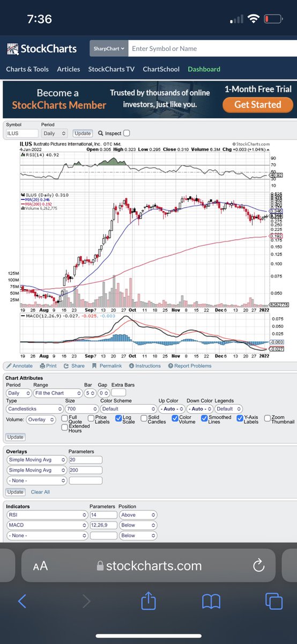Open chart Instructions
297x644 pixels.
click(144, 366)
